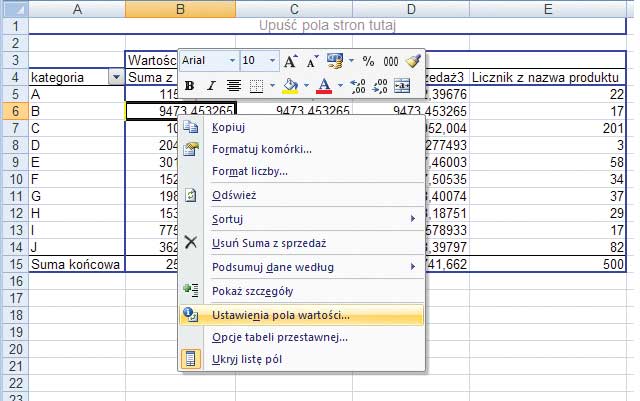This screenshot has width=640, height=401.
Task: Toggle center alignment in the mini toolbar
Action: tap(233, 86)
